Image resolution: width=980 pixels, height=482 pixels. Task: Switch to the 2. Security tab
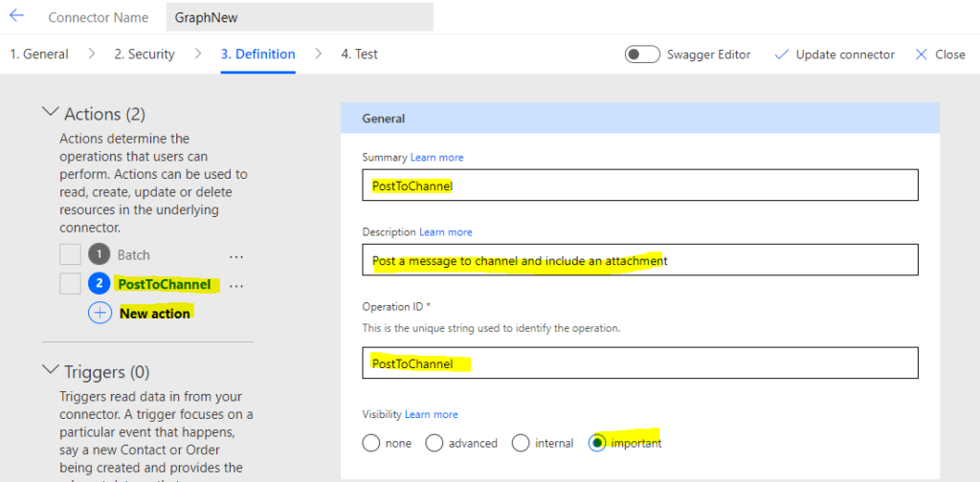coord(144,55)
